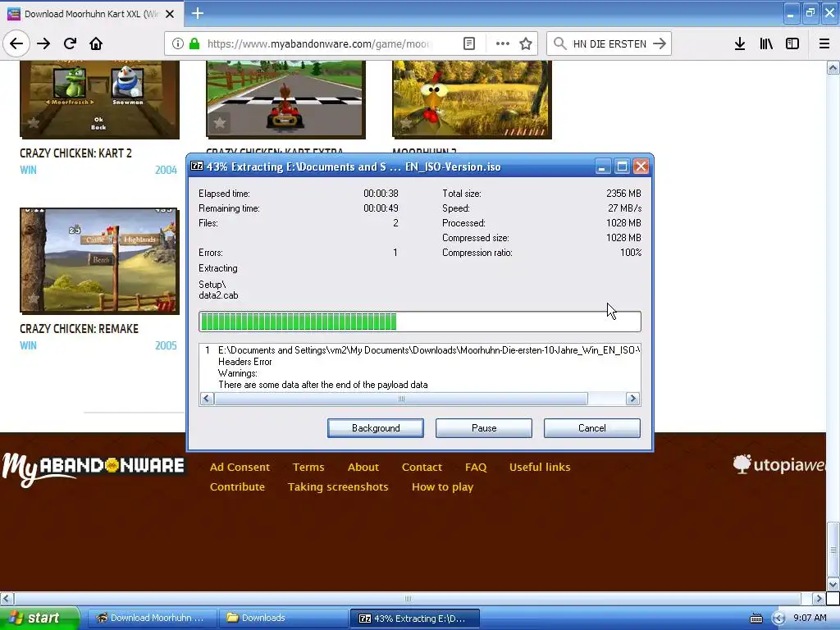Image resolution: width=840 pixels, height=630 pixels.
Task: Click the green extraction progress bar
Action: pyautogui.click(x=419, y=322)
